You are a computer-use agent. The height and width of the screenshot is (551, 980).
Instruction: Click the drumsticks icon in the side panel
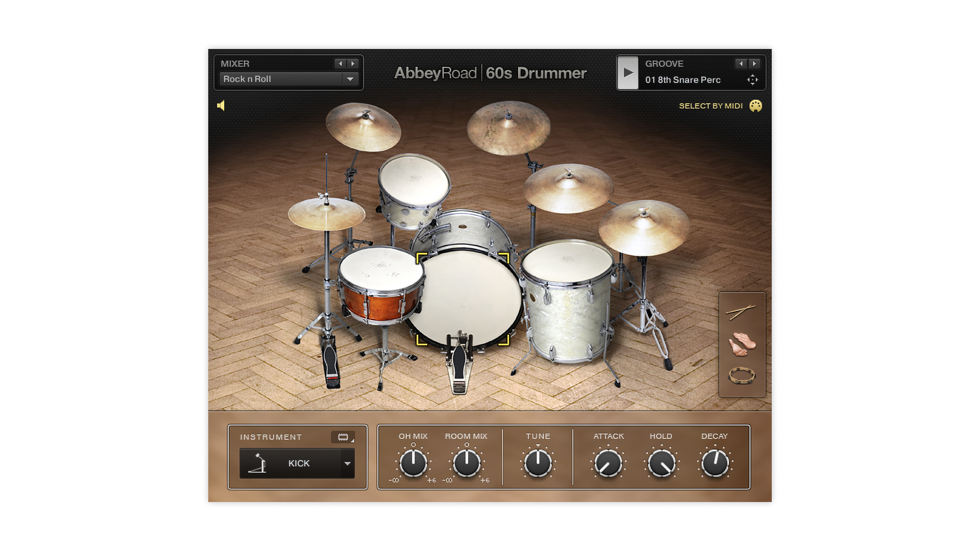741,311
